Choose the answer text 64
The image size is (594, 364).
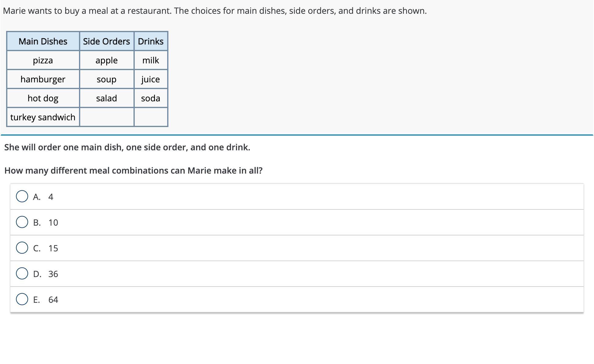tap(53, 300)
